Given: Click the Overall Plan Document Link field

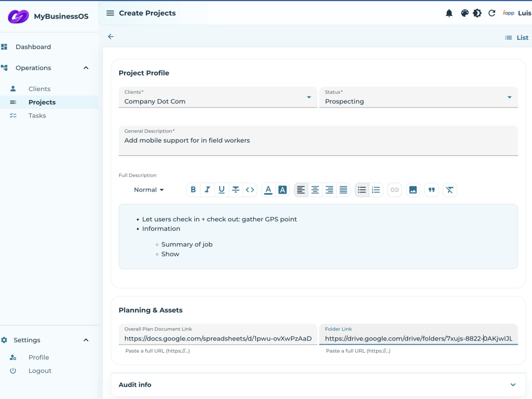Looking at the screenshot, I should (218, 334).
